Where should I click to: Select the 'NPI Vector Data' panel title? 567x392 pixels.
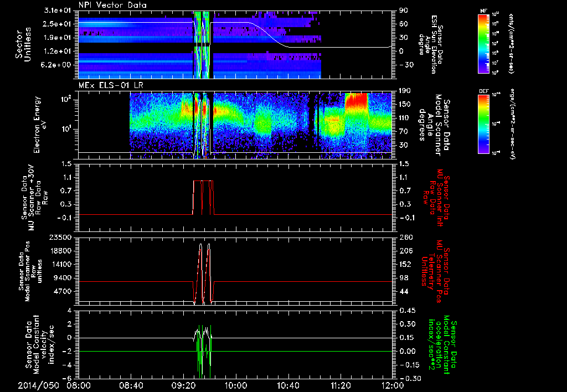point(112,5)
